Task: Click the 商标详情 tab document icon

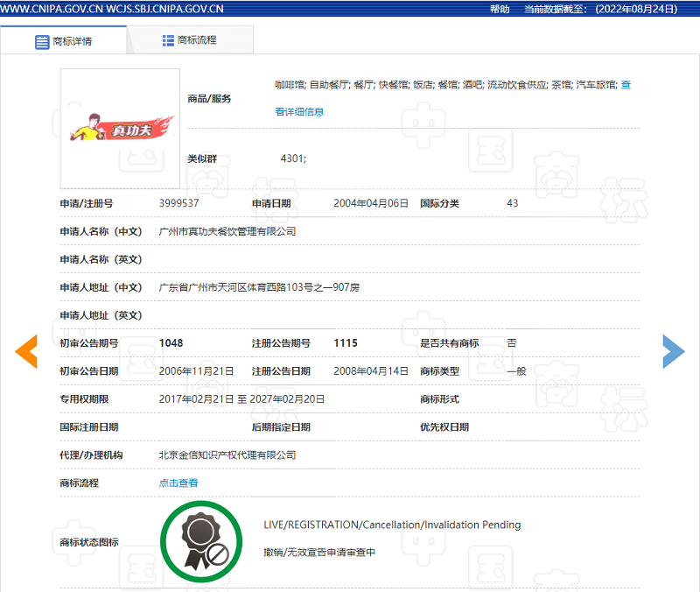Action: (42, 41)
